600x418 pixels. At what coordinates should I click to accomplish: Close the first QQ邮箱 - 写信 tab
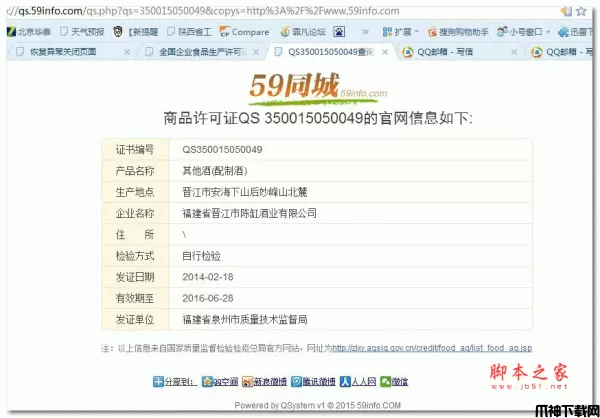point(514,52)
